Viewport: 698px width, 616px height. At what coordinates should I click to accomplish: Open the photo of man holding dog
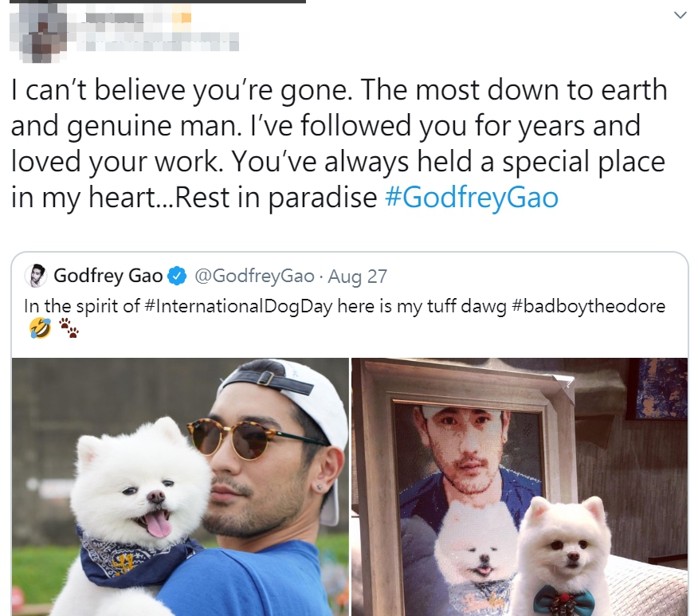click(x=180, y=487)
